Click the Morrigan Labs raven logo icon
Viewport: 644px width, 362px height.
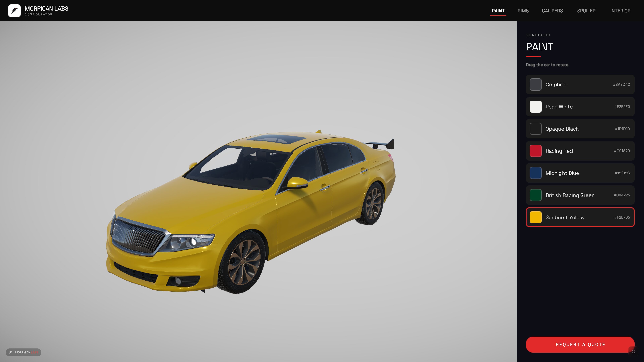coord(14,11)
